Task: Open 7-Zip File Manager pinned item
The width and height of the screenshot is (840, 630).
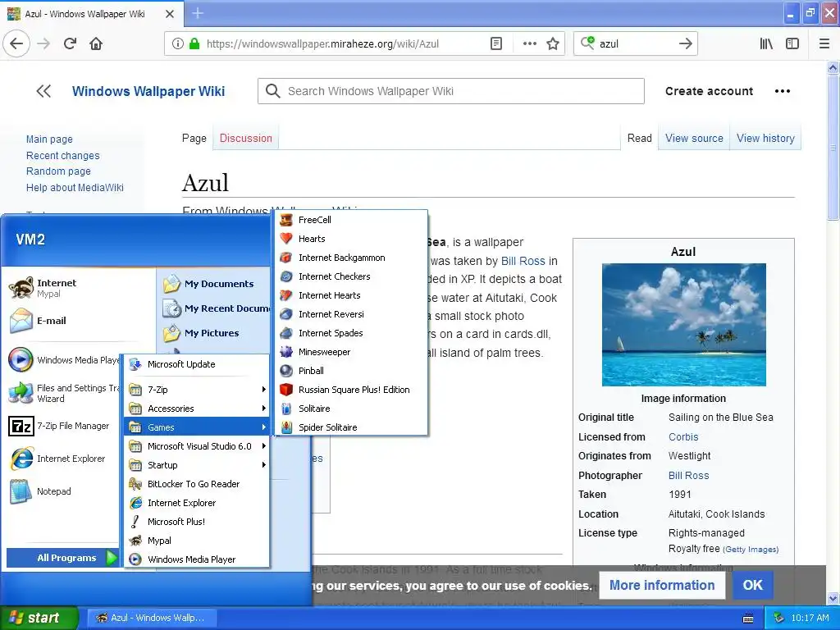Action: click(x=62, y=426)
